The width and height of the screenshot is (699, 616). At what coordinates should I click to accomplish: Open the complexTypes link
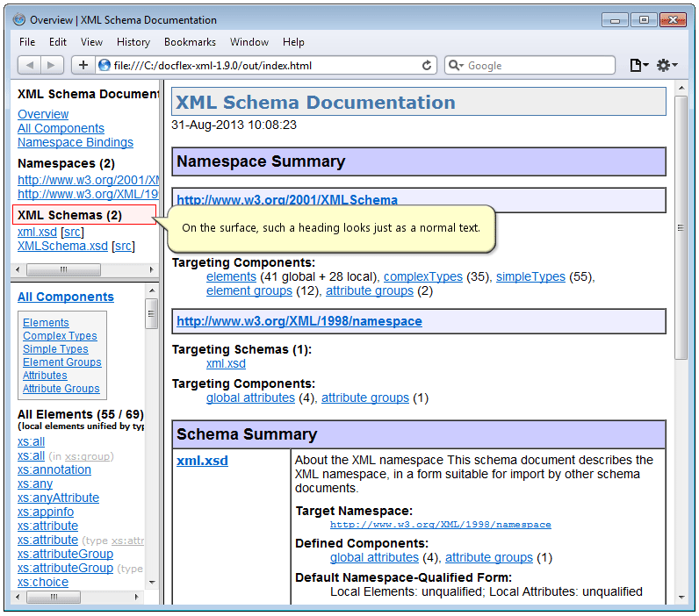[422, 276]
